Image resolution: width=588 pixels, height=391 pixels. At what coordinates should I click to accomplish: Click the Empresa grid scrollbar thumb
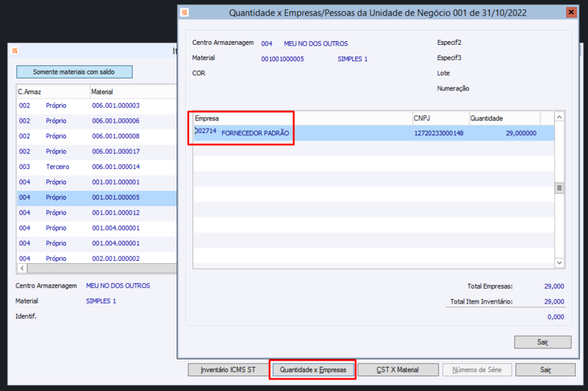(559, 188)
